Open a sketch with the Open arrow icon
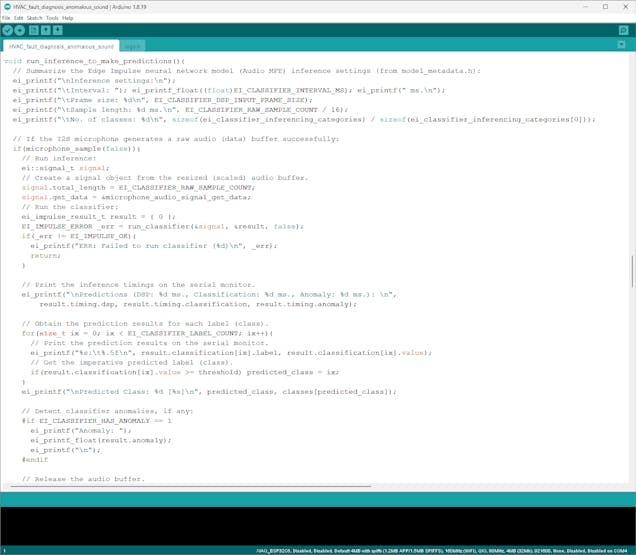636x555 pixels. 46,30
